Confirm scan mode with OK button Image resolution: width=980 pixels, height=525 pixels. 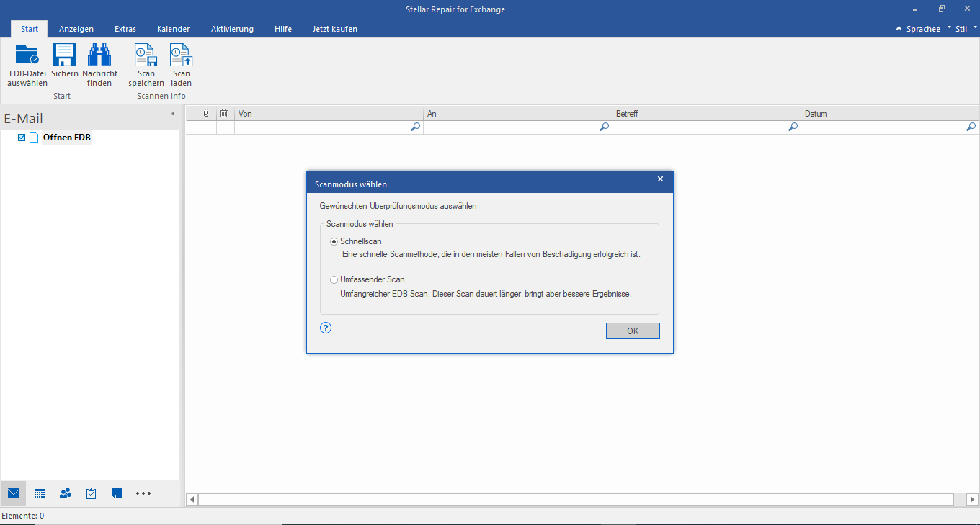tap(633, 331)
